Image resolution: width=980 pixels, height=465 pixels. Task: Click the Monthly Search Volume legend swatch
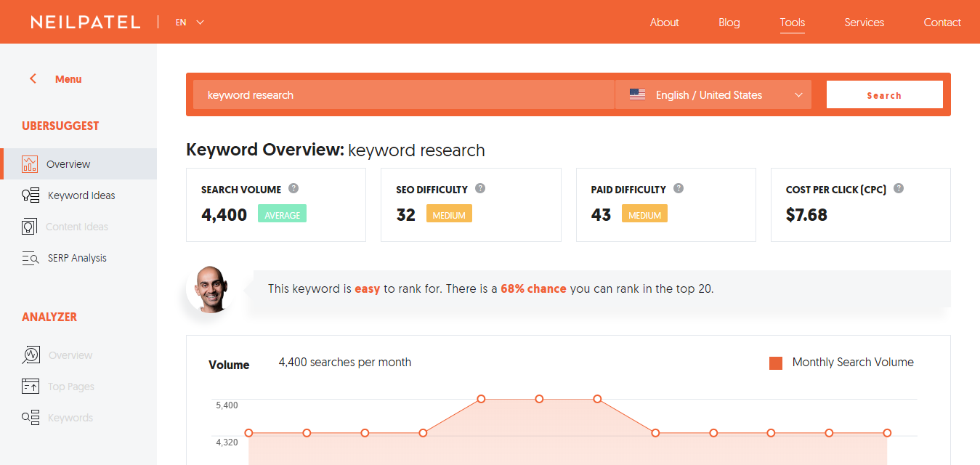776,363
